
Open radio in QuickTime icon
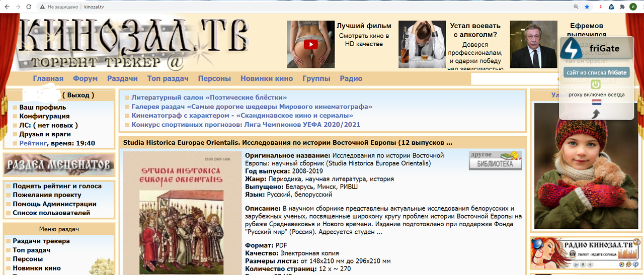tap(635, 264)
